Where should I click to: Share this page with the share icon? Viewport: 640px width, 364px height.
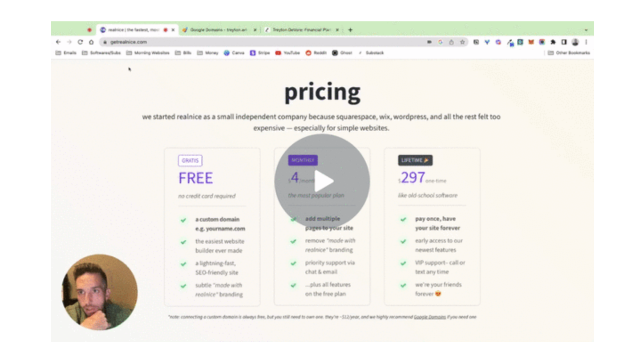coord(451,42)
